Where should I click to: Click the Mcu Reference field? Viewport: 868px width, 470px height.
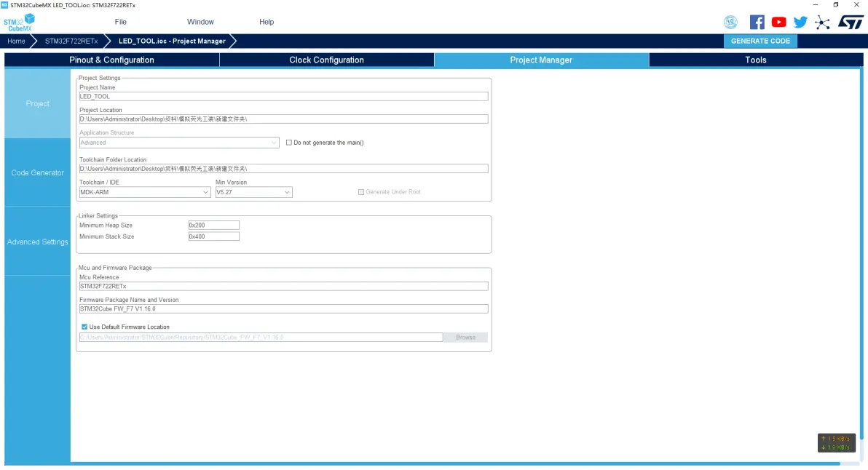(283, 287)
